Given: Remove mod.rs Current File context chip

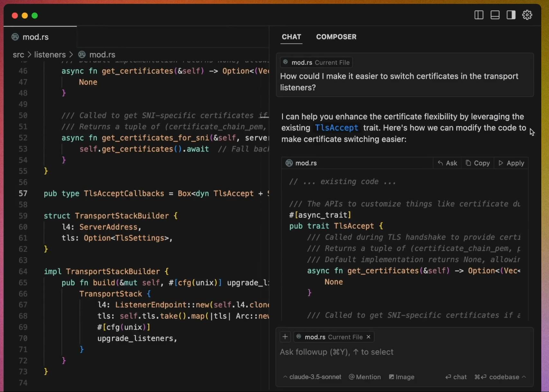Looking at the screenshot, I should click(369, 337).
